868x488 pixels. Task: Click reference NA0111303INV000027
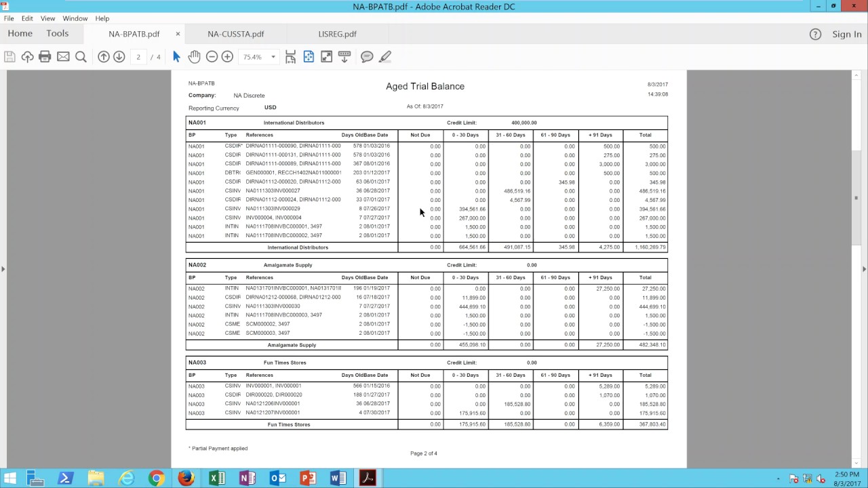(x=273, y=191)
